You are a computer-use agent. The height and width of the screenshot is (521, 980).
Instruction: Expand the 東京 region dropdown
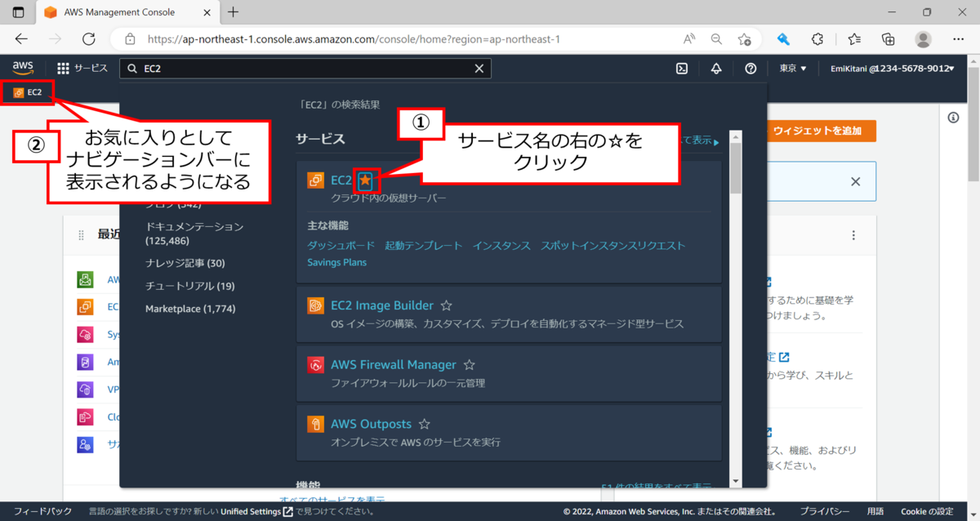[793, 69]
